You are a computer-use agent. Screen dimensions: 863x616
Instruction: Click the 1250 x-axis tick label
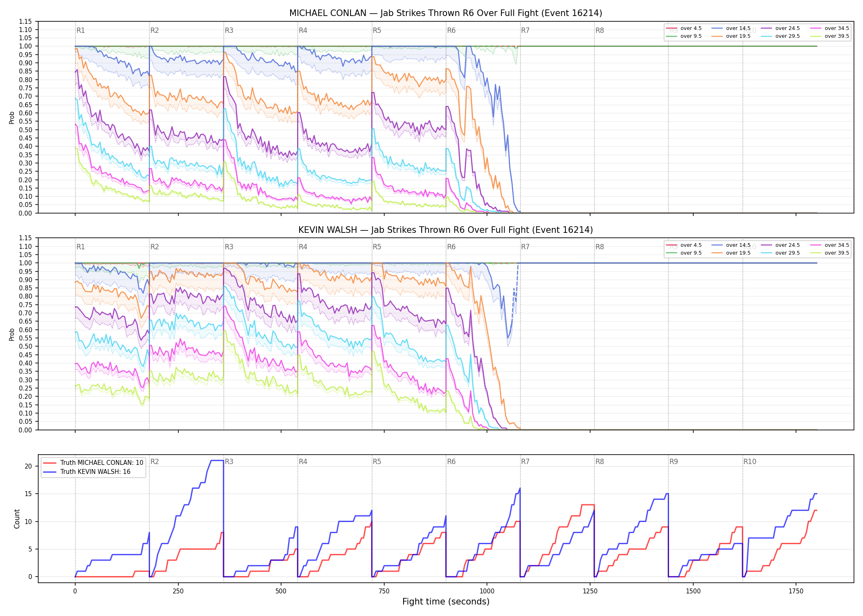(590, 591)
